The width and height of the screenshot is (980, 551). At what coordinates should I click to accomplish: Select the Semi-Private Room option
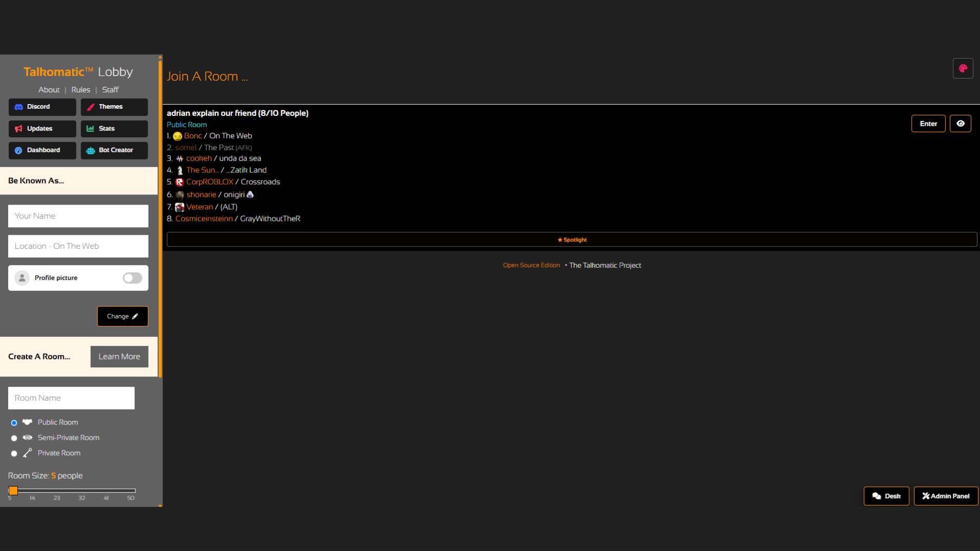click(14, 438)
